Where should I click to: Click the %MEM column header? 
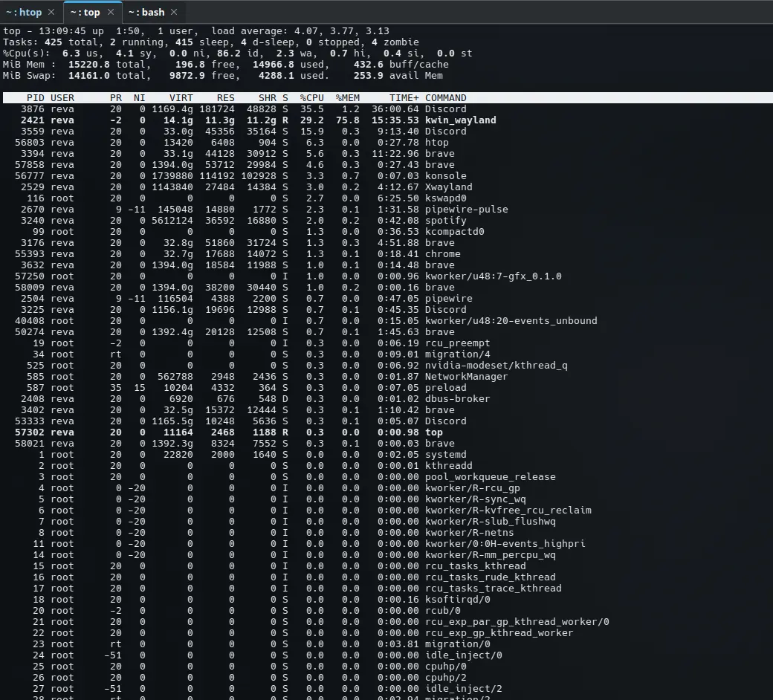(x=348, y=98)
